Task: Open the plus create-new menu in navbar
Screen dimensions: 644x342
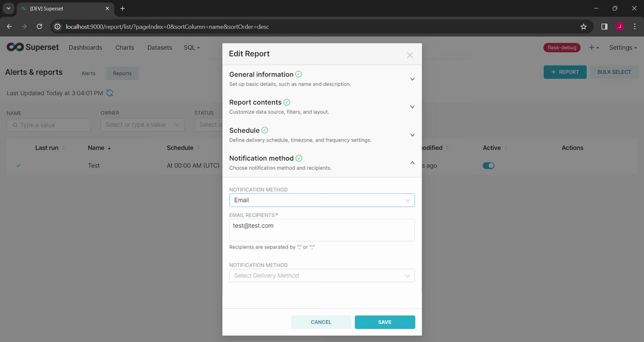Action: pos(594,47)
